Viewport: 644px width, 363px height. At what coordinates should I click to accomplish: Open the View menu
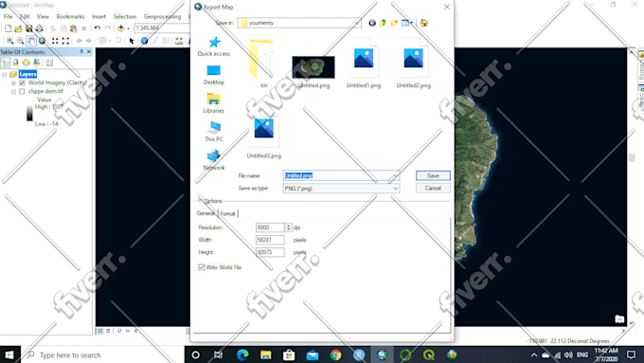click(x=43, y=16)
